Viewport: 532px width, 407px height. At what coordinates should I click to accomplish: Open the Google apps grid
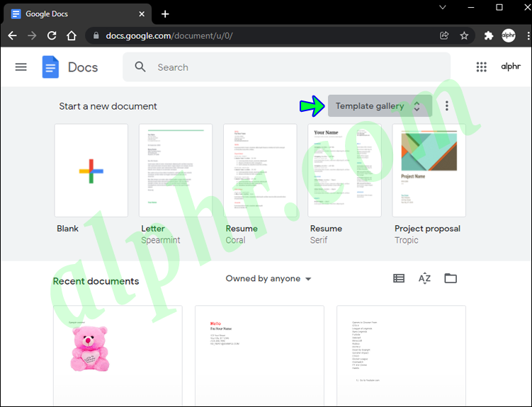(481, 67)
